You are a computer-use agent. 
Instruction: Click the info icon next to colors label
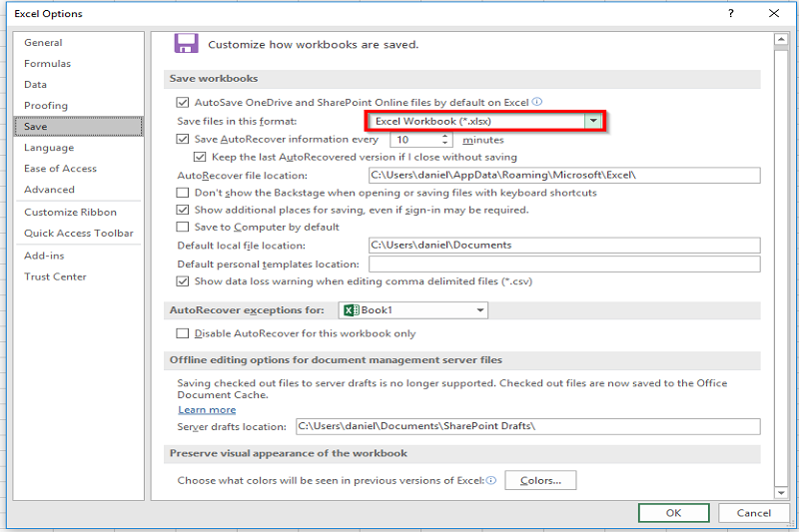(491, 480)
